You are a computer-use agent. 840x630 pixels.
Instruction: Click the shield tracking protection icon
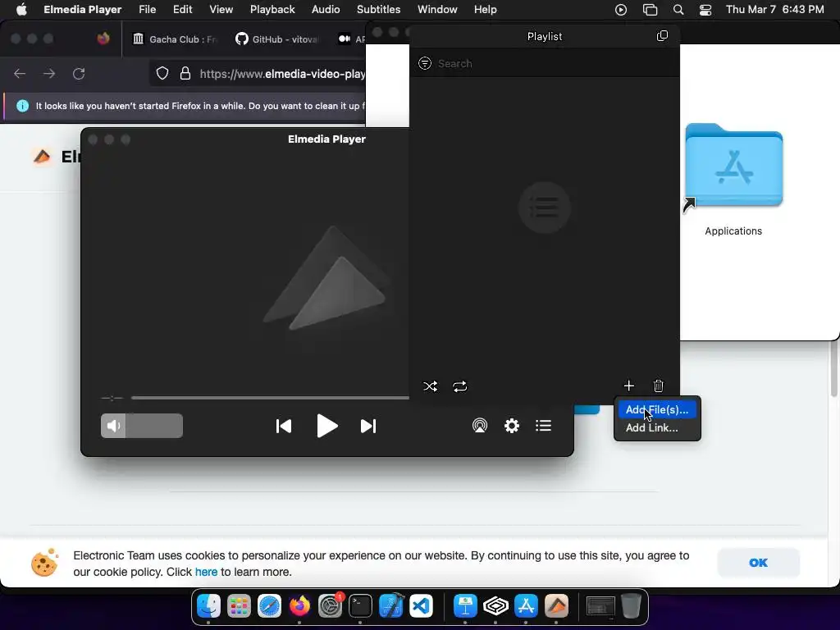tap(162, 73)
